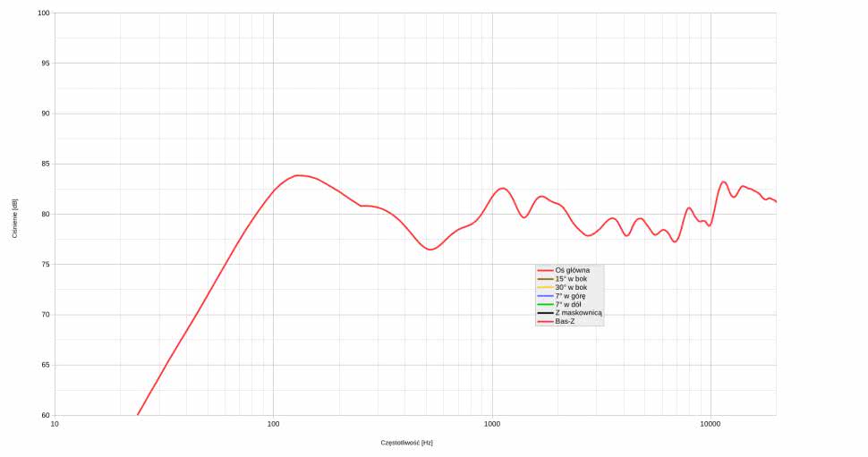This screenshot has width=868, height=457.
Task: Select the green swatch for '7° w dół'
Action: (x=545, y=304)
